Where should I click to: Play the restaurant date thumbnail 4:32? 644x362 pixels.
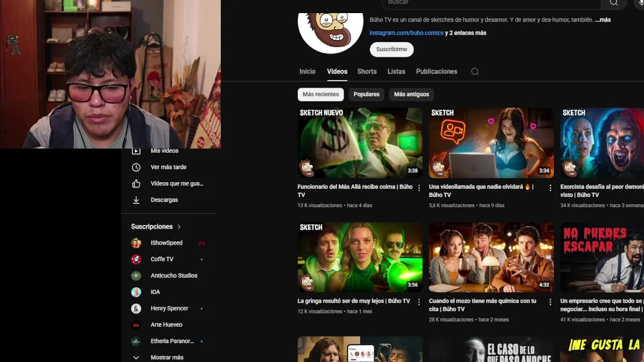(x=491, y=257)
